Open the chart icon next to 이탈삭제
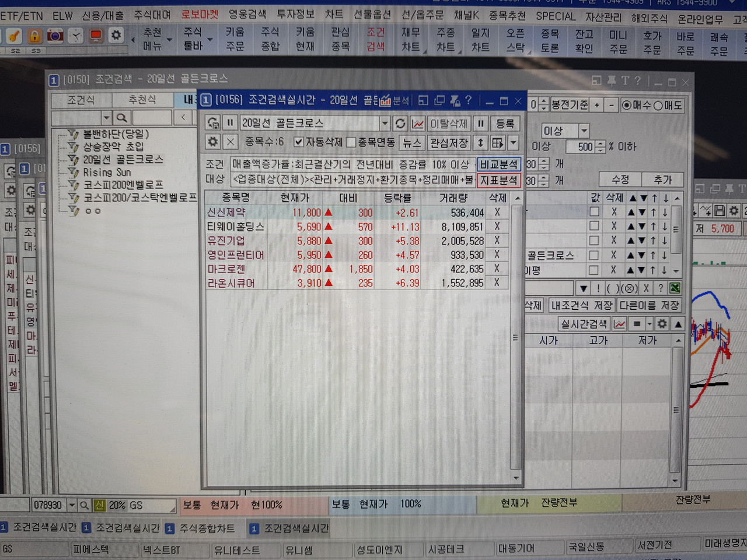This screenshot has width=747, height=560. click(x=418, y=124)
